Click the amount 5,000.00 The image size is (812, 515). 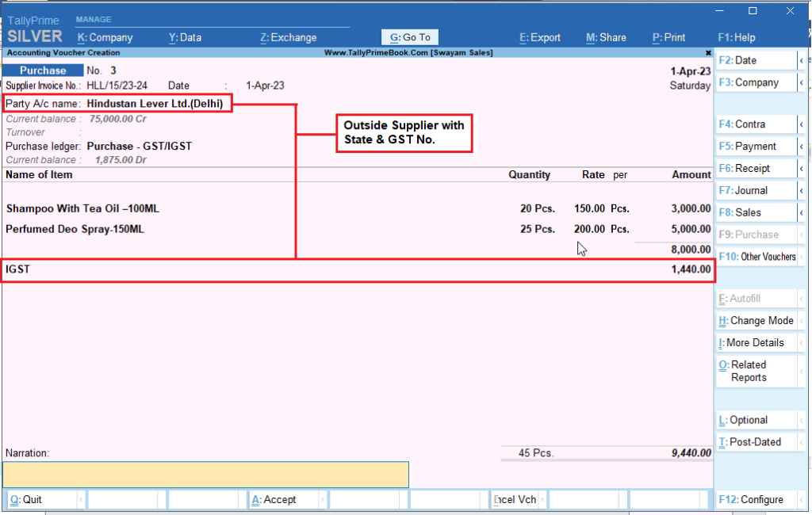[x=691, y=229]
